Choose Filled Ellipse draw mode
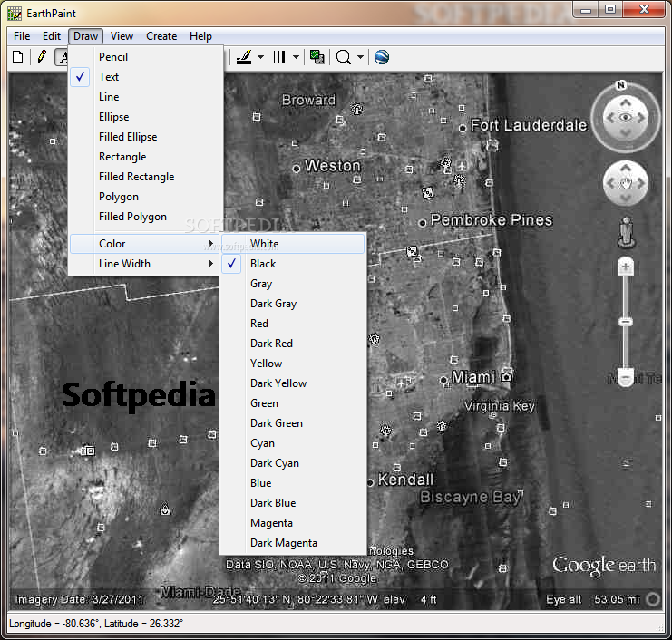This screenshot has height=640, width=672. coord(146,137)
